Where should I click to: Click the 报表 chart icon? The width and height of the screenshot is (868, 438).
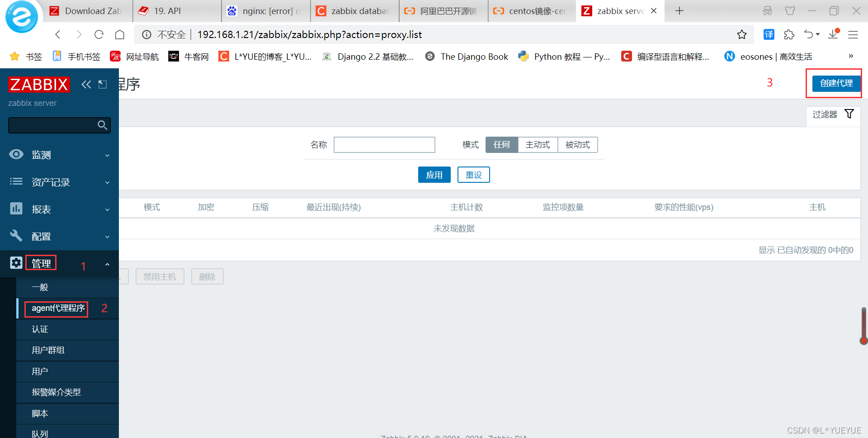[16, 209]
